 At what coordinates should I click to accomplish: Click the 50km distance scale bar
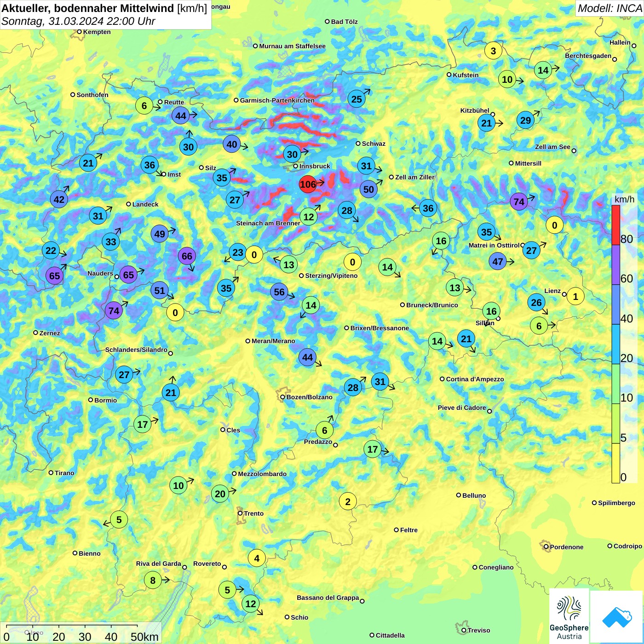[x=72, y=626]
